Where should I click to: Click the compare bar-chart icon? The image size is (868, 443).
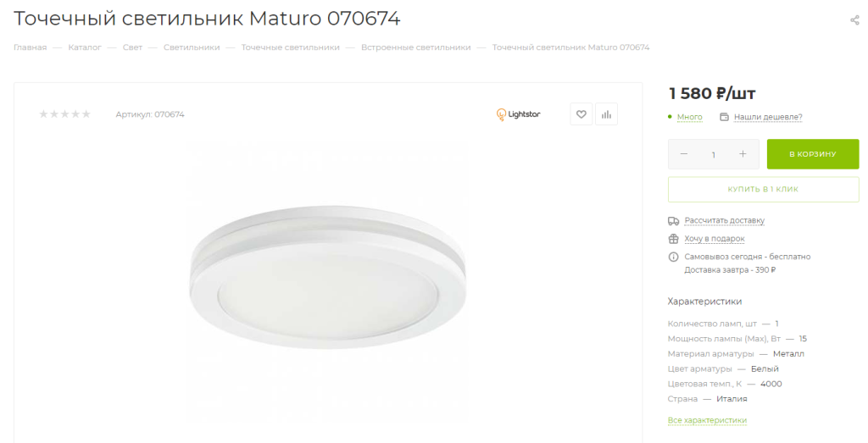coord(606,114)
